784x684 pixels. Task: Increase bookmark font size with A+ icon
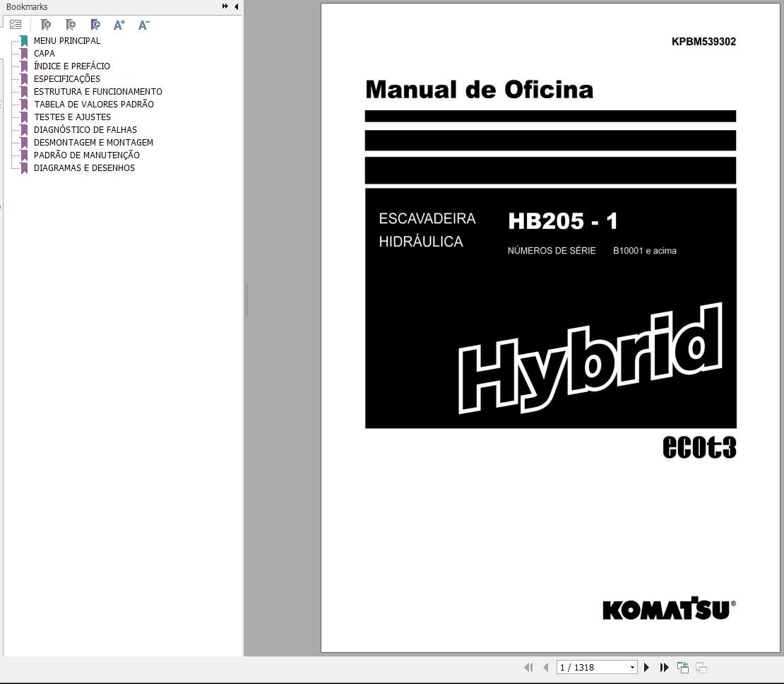tap(119, 25)
